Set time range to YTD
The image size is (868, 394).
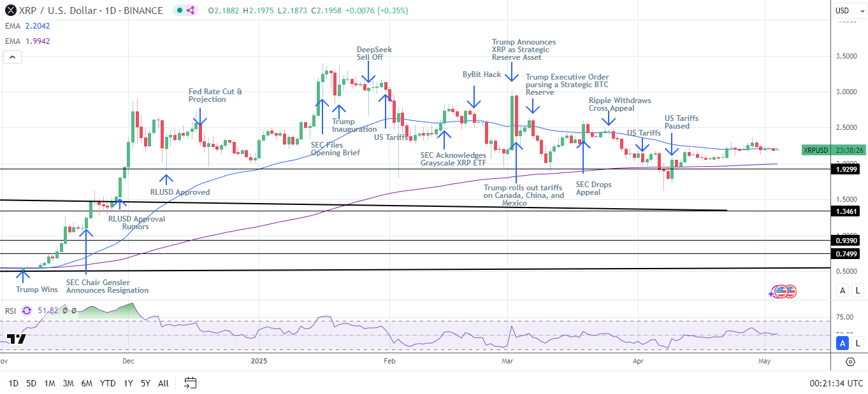click(x=108, y=383)
